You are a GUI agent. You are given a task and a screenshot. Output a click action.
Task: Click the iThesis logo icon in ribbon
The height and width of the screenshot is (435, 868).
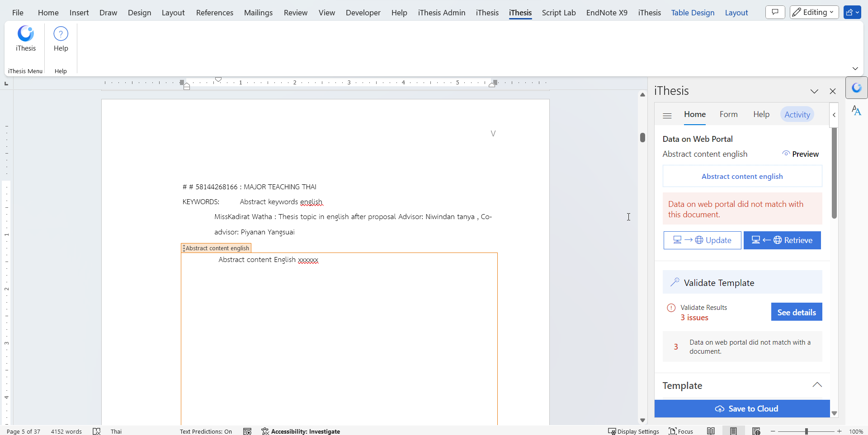pyautogui.click(x=26, y=34)
